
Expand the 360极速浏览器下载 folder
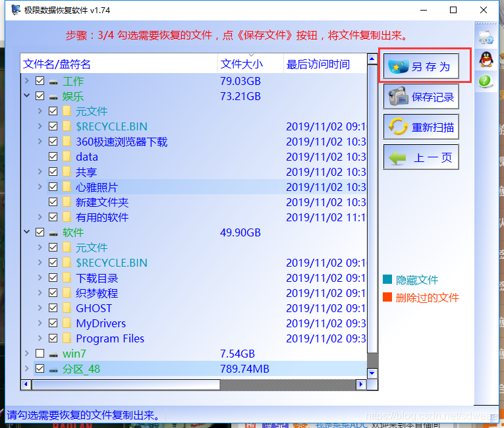(40, 142)
